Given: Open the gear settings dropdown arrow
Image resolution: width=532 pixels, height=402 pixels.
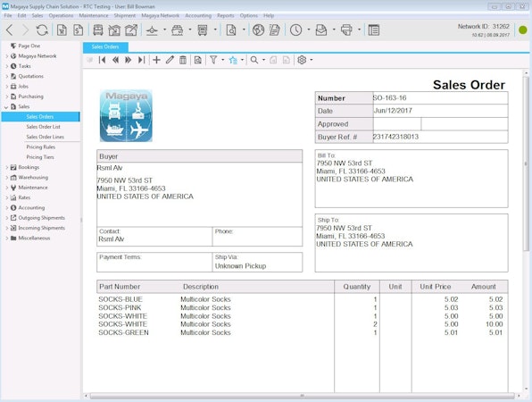Looking at the screenshot, I should [x=312, y=60].
